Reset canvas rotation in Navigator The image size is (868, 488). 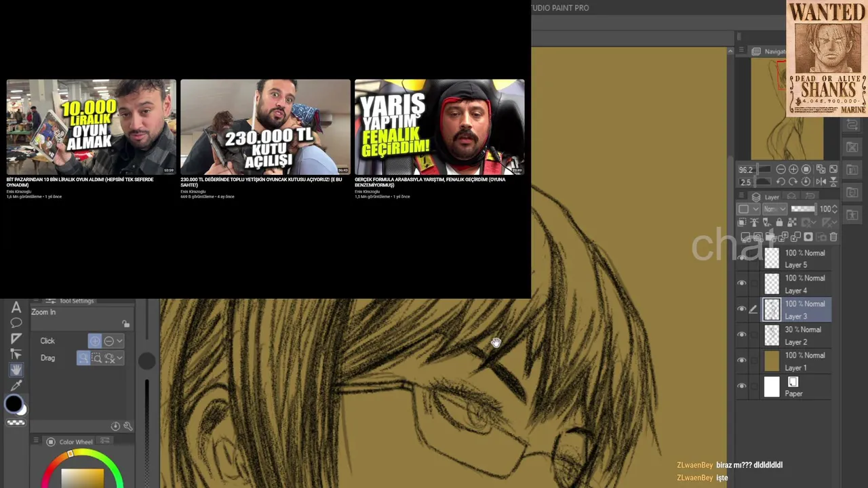(x=806, y=182)
